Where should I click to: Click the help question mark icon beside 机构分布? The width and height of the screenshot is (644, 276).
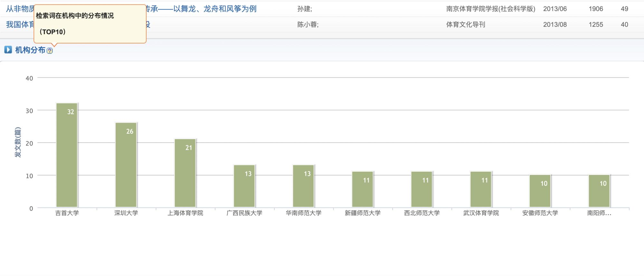tap(50, 51)
